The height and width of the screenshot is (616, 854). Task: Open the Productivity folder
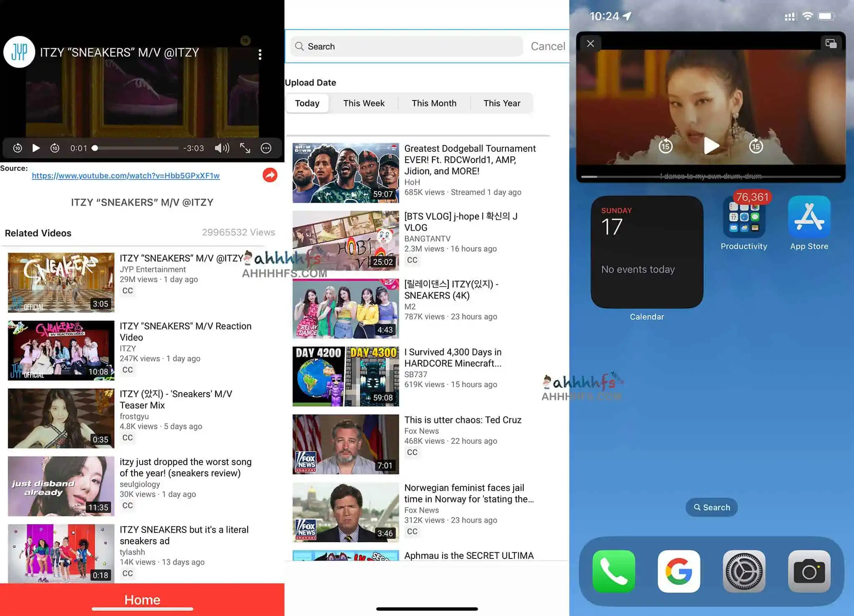(744, 217)
